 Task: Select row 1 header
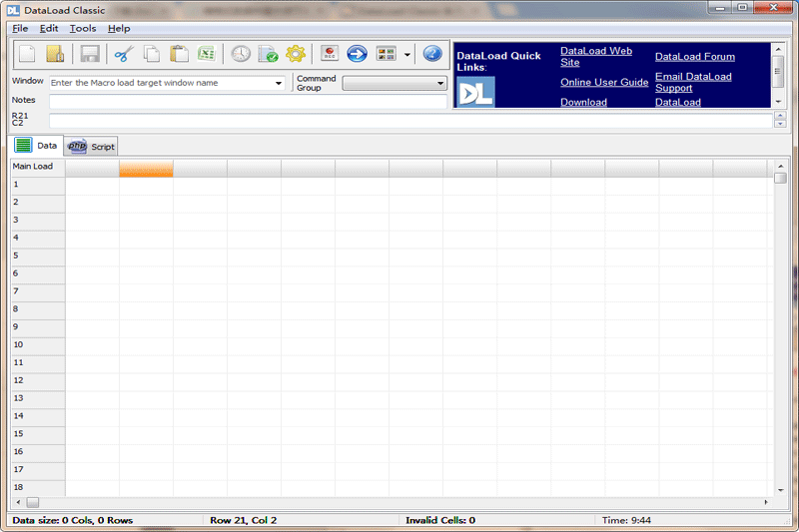click(x=38, y=186)
